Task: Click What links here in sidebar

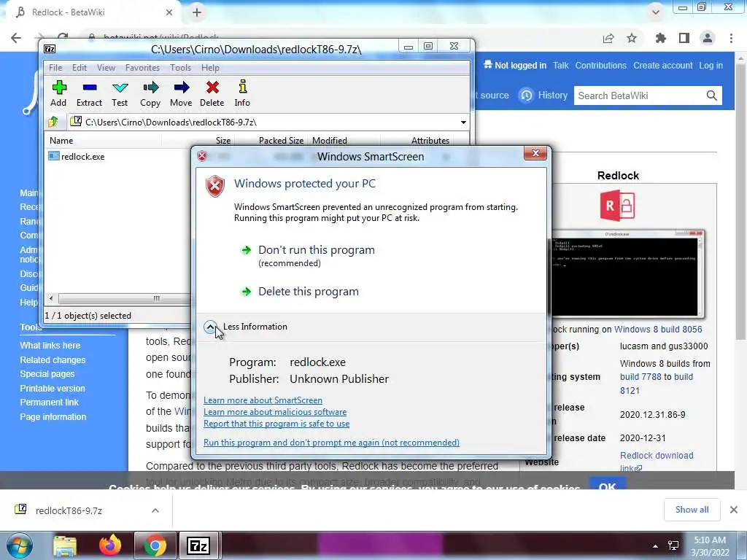Action: (50, 346)
